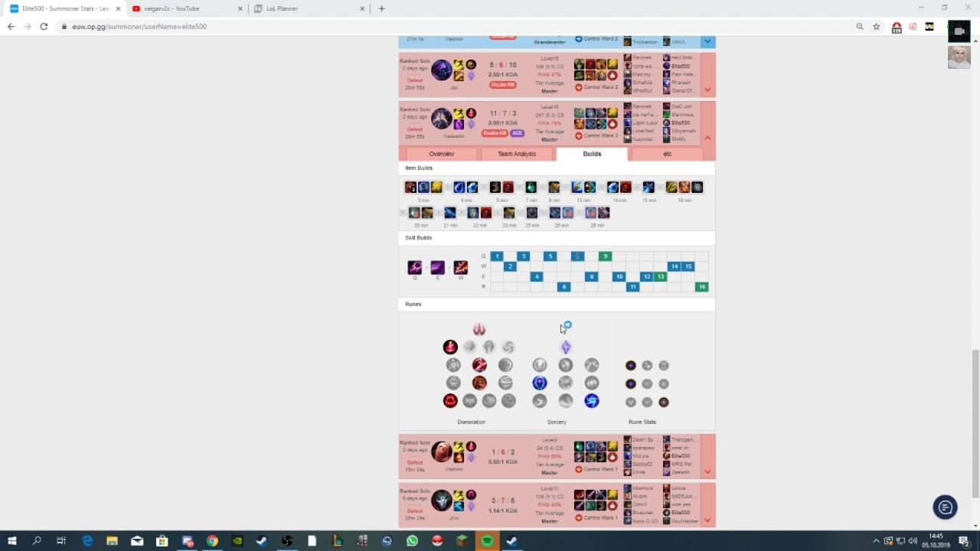Open the Overview tab of the Kassadin match
Screen dimensions: 980x551
click(442, 154)
